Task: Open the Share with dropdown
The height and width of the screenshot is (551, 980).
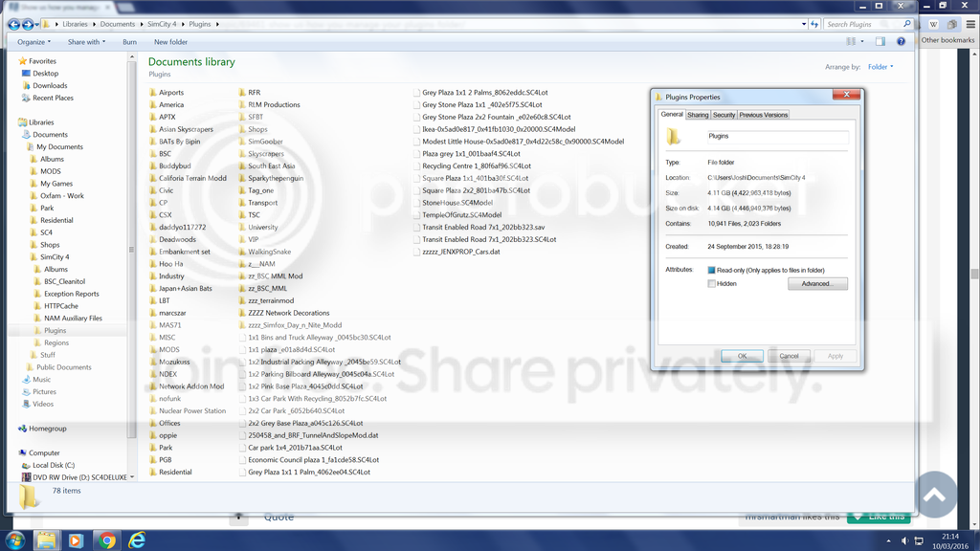Action: point(86,42)
